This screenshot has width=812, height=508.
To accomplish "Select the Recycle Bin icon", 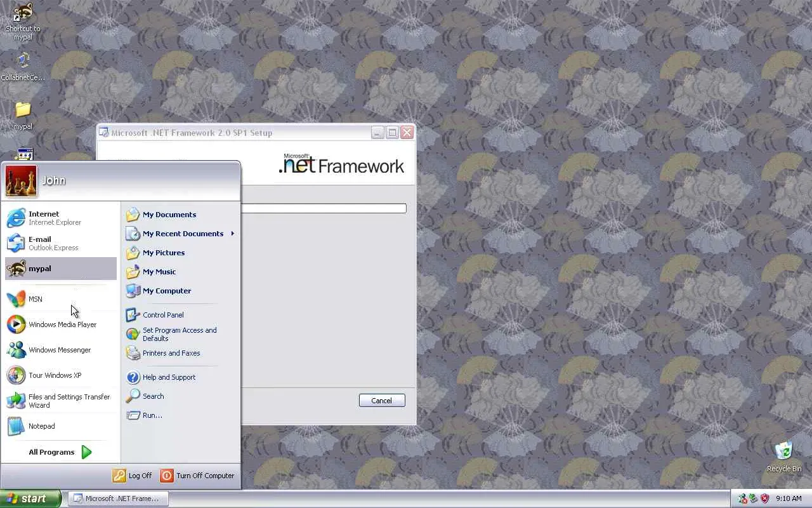I will coord(784,457).
